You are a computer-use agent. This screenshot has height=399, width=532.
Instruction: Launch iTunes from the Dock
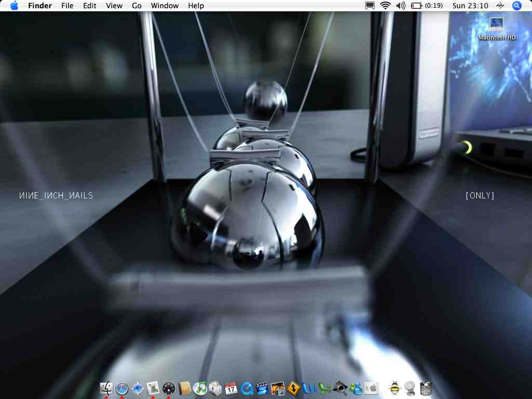click(200, 388)
